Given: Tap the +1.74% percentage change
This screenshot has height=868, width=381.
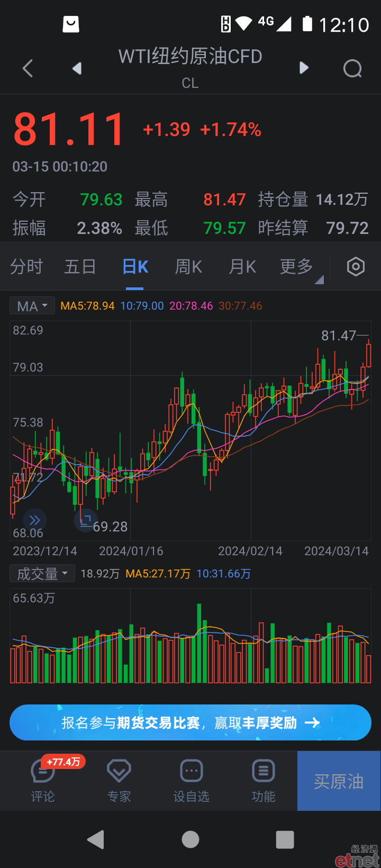Looking at the screenshot, I should (x=231, y=130).
